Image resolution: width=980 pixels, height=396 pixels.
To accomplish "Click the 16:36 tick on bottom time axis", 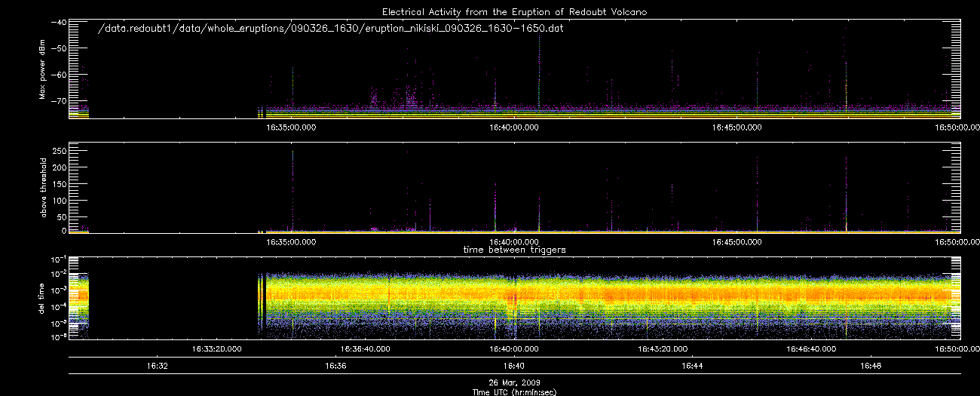I will coord(335,366).
